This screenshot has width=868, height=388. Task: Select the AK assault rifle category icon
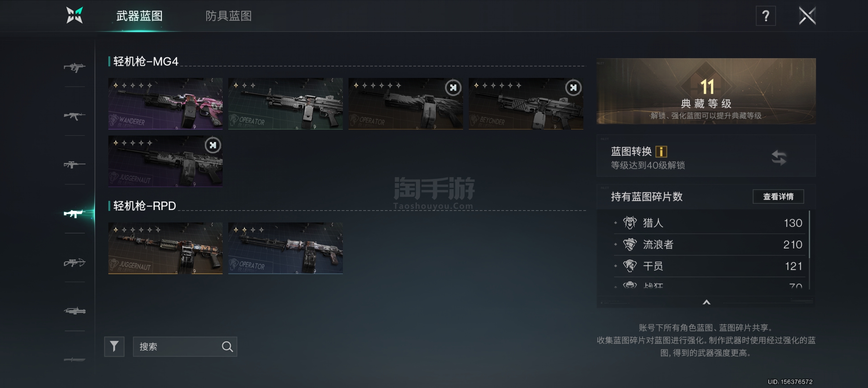pos(75,116)
